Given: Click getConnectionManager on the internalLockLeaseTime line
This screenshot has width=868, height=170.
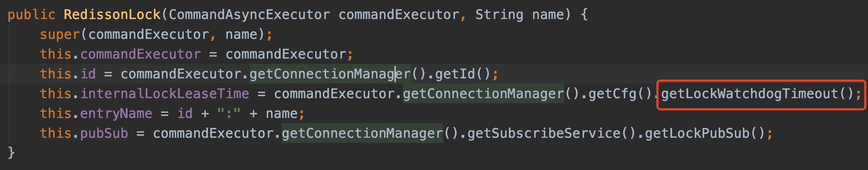Looking at the screenshot, I should point(483,94).
